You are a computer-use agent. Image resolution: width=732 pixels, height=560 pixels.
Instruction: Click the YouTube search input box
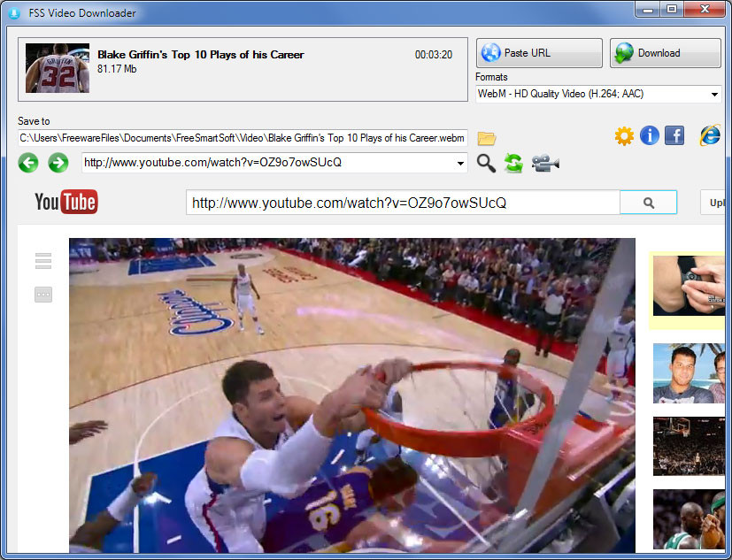(x=403, y=203)
